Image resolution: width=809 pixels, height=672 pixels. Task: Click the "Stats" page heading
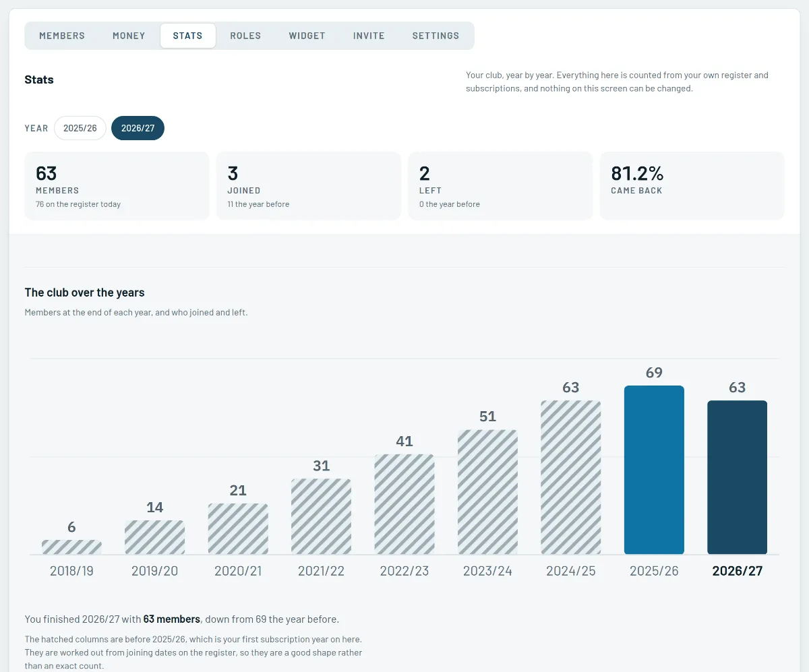coord(39,80)
